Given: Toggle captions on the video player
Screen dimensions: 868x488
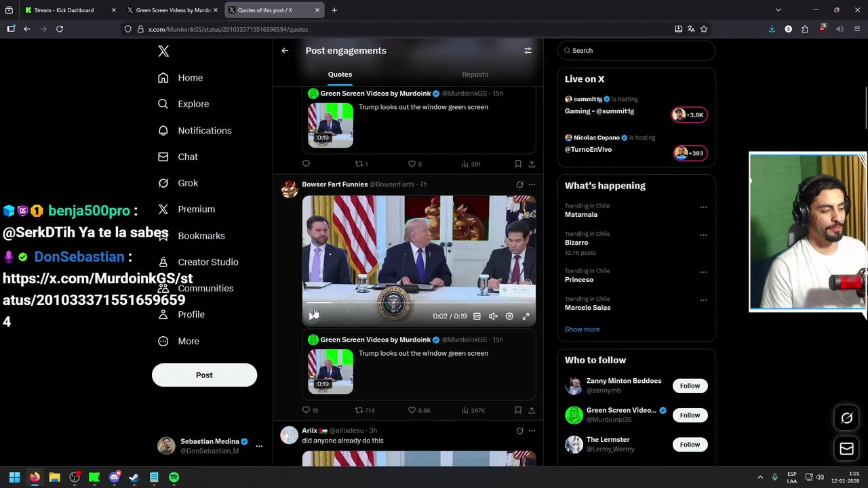Looking at the screenshot, I should 477,317.
